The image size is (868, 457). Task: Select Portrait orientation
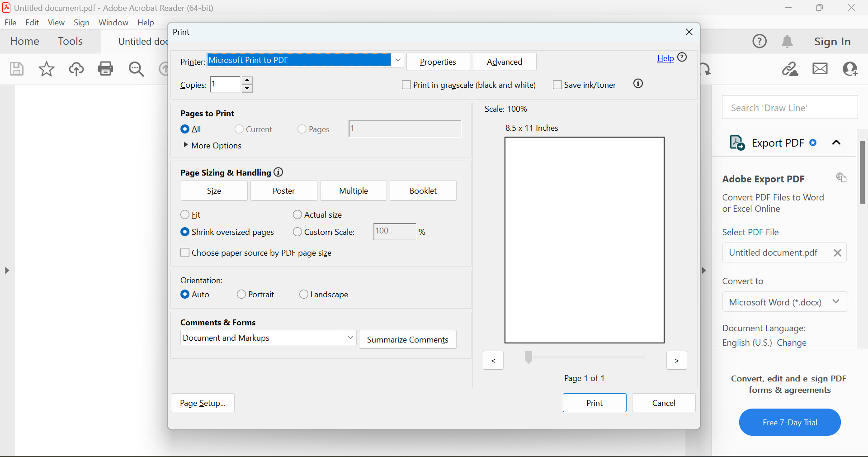(241, 294)
